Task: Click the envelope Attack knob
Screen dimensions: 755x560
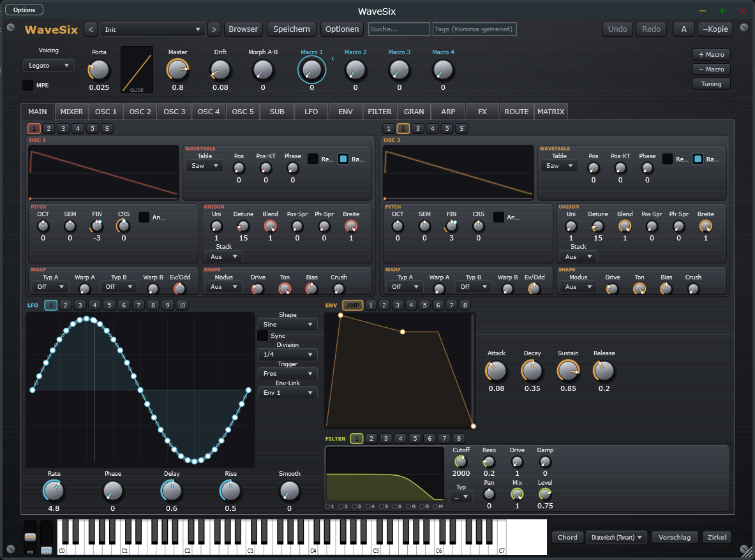Action: point(496,371)
